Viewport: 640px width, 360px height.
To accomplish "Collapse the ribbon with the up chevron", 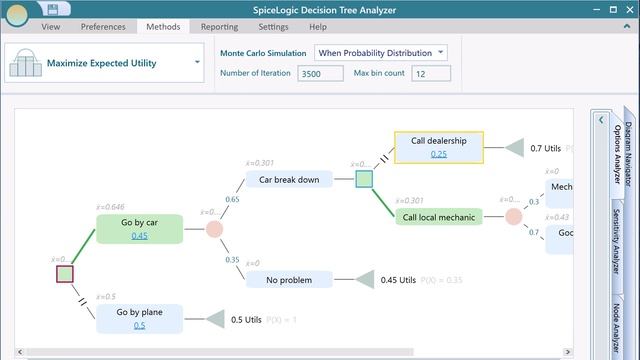I will coord(627,27).
